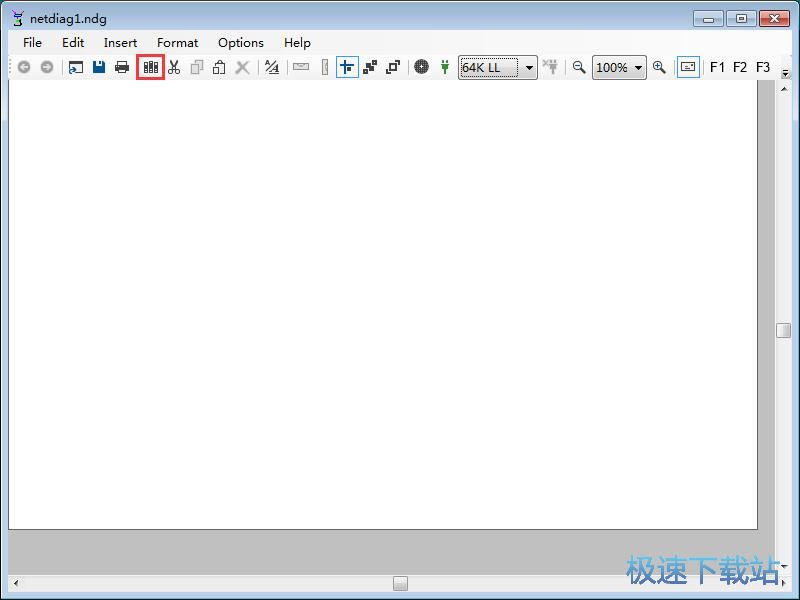The height and width of the screenshot is (600, 800).
Task: Click the round dark hub icon
Action: [x=421, y=67]
